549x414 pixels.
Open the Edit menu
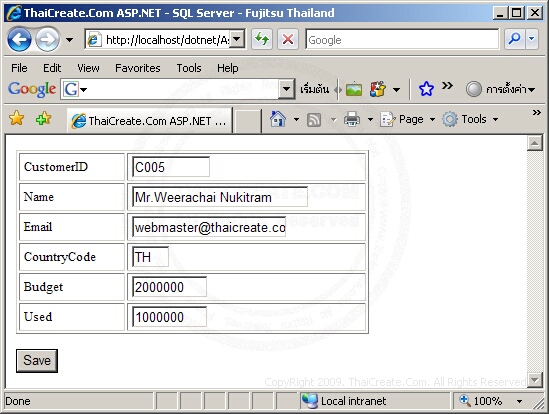(52, 68)
